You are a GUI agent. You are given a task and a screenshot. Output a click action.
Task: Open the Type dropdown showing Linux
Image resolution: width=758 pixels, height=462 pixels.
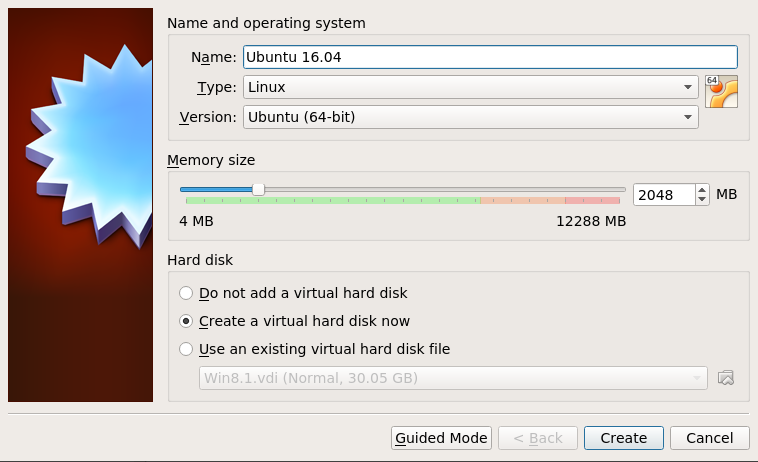tap(470, 87)
